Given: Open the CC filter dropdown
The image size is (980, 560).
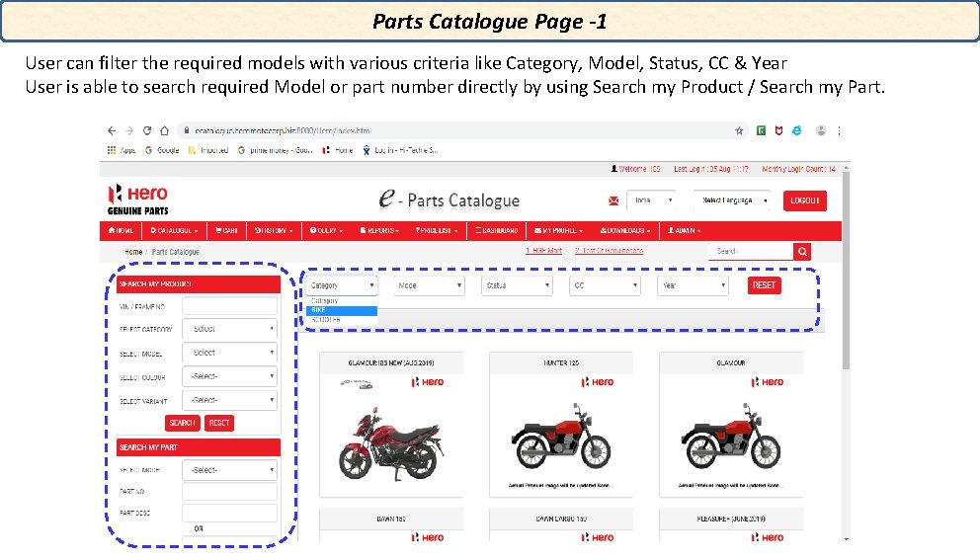Looking at the screenshot, I should 605,285.
